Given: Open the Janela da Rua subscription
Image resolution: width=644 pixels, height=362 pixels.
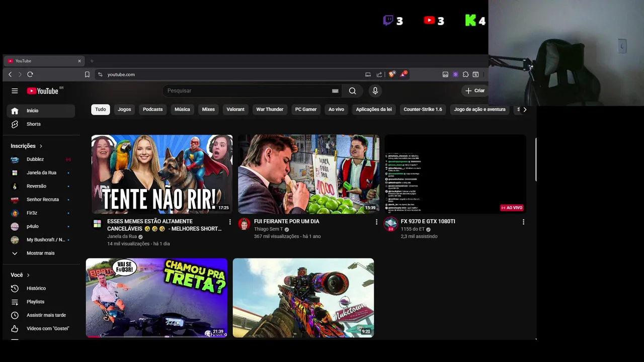Looking at the screenshot, I should point(41,173).
